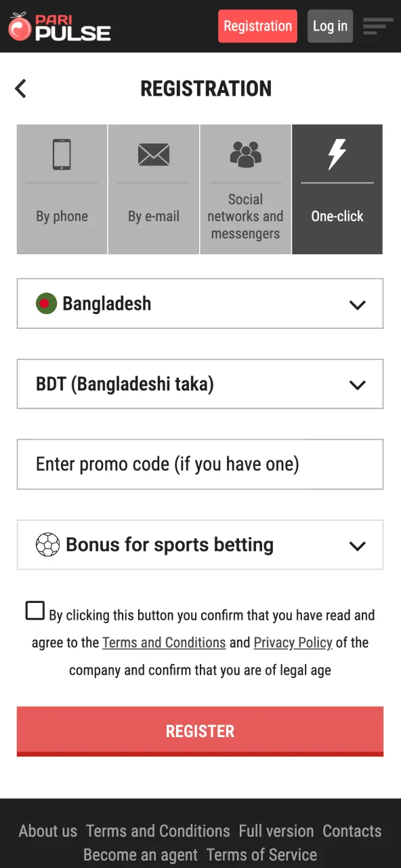401x868 pixels.
Task: Click the Bangladesh flag icon
Action: click(45, 304)
